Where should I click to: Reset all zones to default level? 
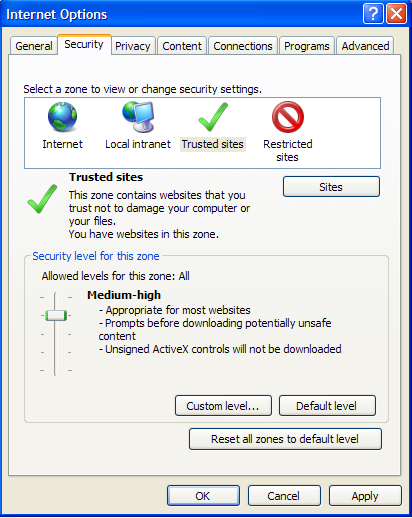[x=285, y=439]
